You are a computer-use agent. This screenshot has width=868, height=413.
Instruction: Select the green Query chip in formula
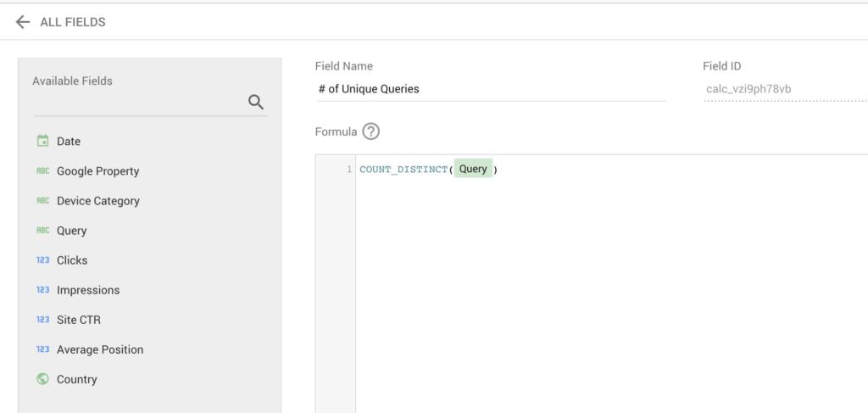(473, 169)
